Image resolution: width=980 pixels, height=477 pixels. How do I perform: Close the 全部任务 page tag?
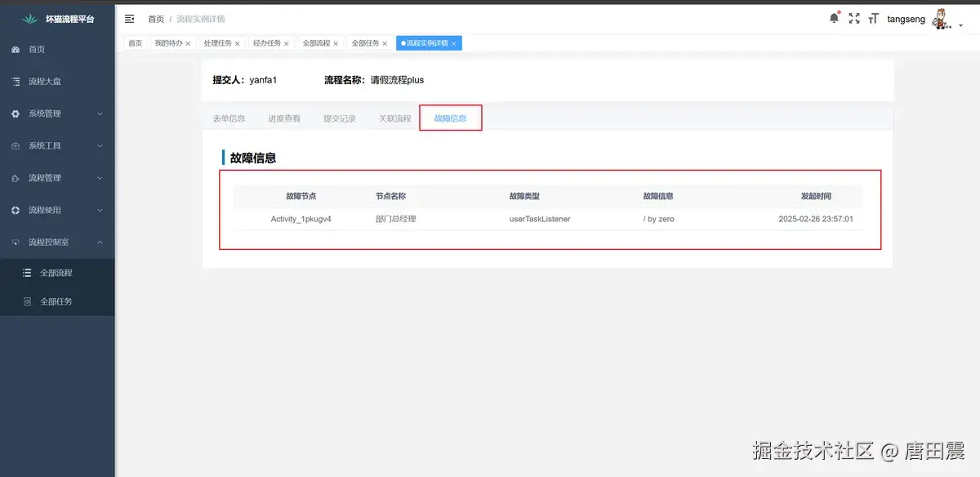pyautogui.click(x=384, y=43)
